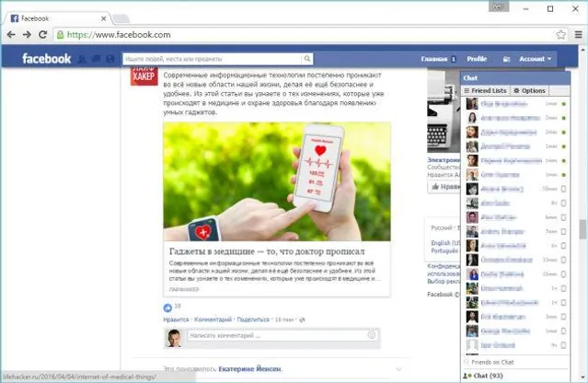Open the article titled Гаджеты в медицине
This screenshot has height=383, width=588.
267,250
